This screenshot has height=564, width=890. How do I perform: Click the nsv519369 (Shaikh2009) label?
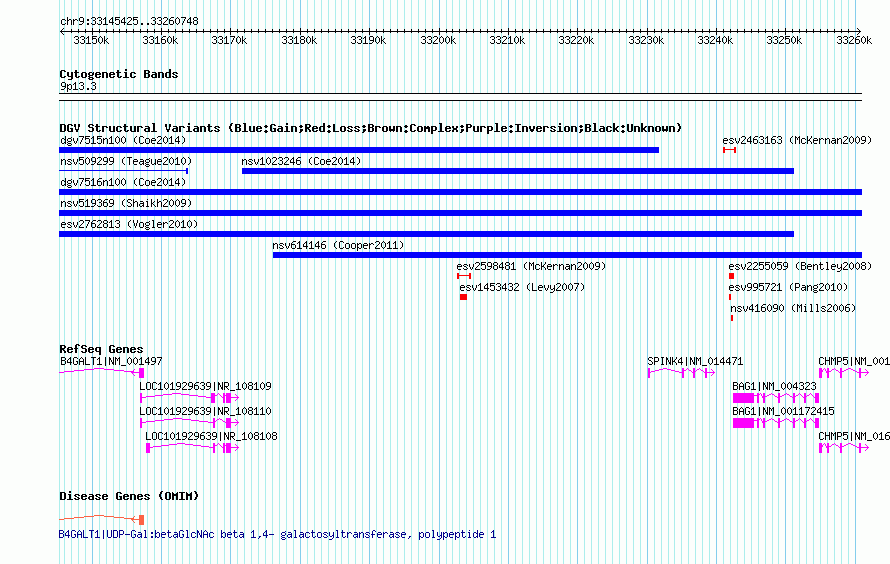126,203
